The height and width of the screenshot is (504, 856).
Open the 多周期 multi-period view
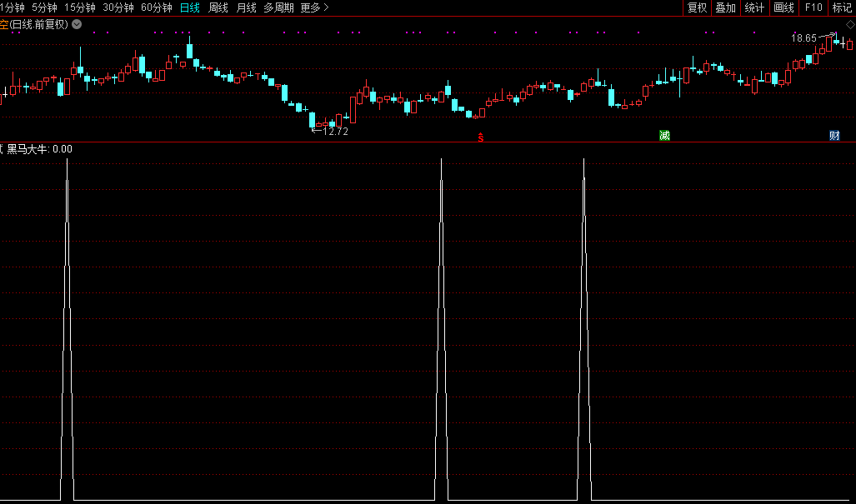[278, 7]
